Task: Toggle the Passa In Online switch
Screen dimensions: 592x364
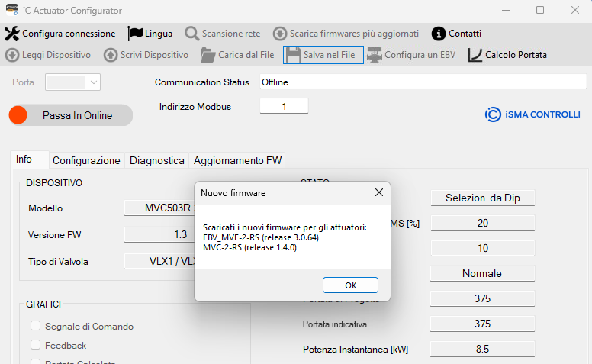Action: tap(71, 115)
